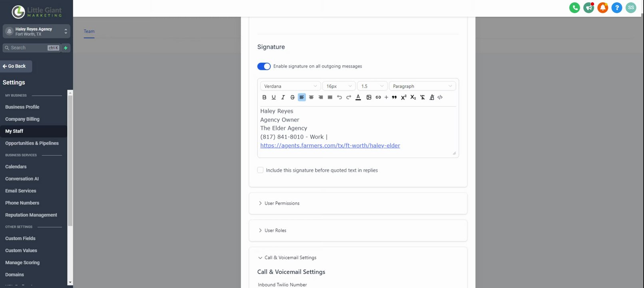Click into the sidebar Search field
Screen dimensions: 644x288
tap(32, 48)
